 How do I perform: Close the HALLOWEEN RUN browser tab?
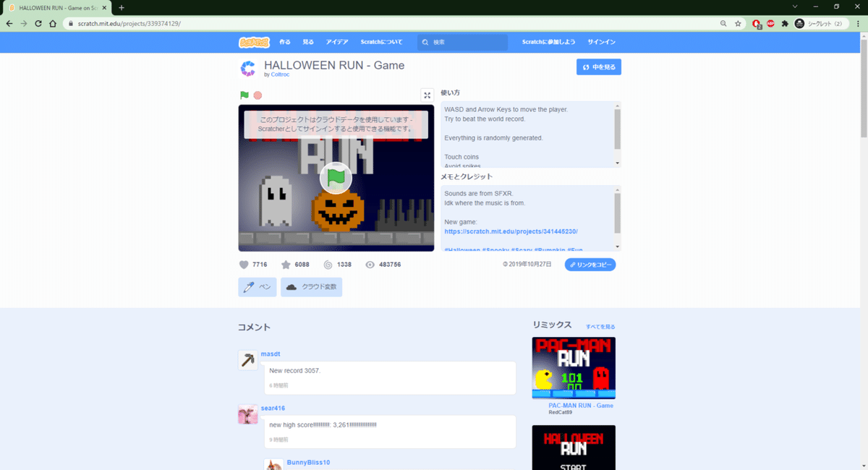pos(106,7)
